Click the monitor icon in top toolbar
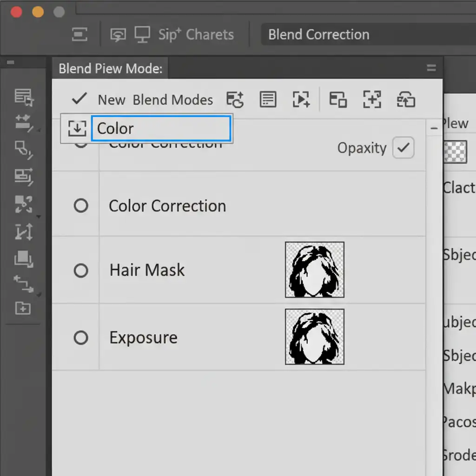Screen dimensions: 476x476 tap(142, 34)
